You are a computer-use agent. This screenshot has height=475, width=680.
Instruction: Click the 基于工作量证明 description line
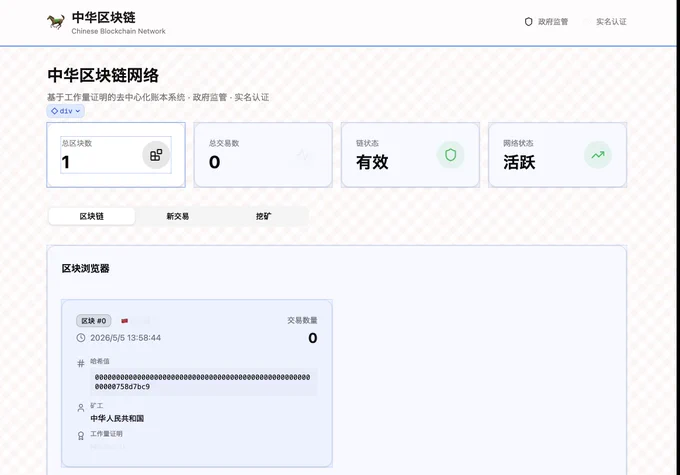point(158,97)
